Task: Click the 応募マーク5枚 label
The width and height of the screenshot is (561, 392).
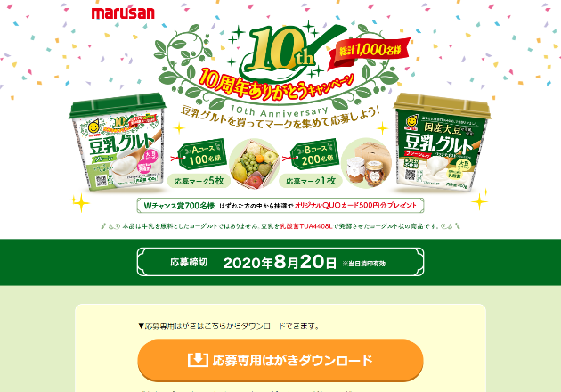Action: click(x=199, y=181)
